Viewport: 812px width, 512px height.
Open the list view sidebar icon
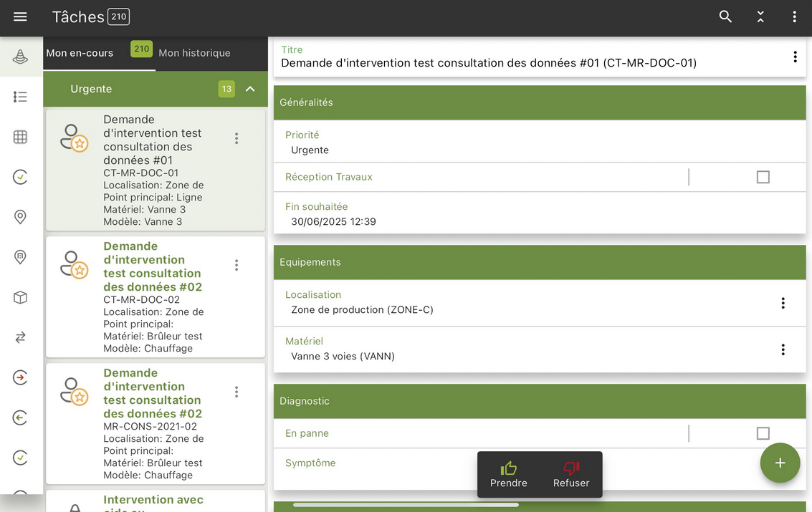click(x=20, y=97)
